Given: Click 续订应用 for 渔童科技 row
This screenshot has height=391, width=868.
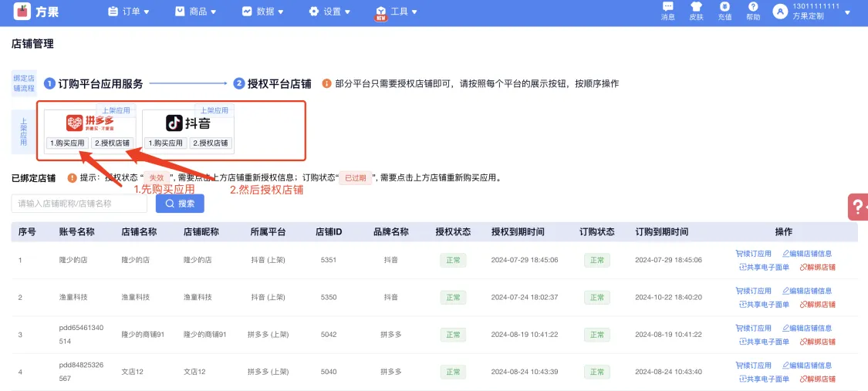Looking at the screenshot, I should (x=754, y=291).
